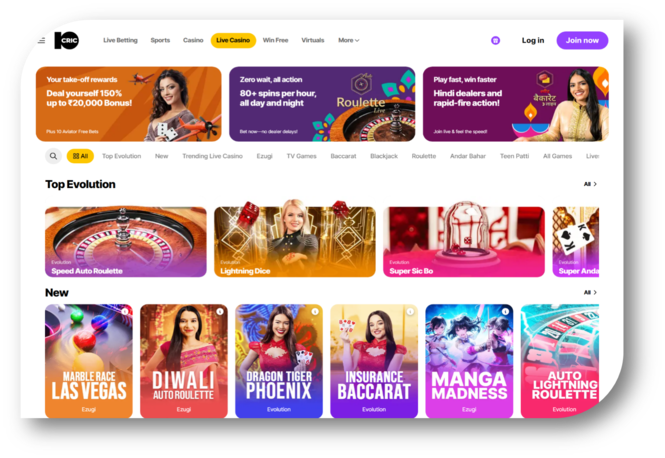Filter by Andar Bahar category
This screenshot has width=665, height=458.
click(x=468, y=156)
